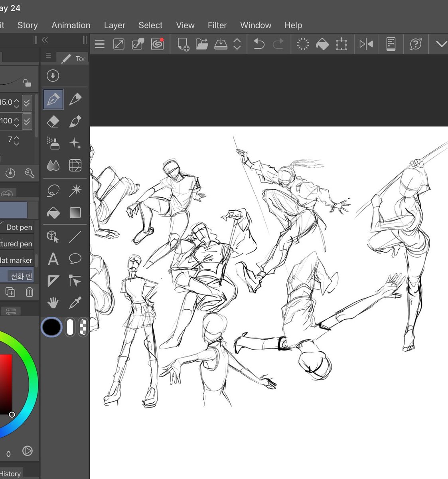Adjust the opacity 100 stepper
This screenshot has width=448, height=479.
[x=16, y=121]
